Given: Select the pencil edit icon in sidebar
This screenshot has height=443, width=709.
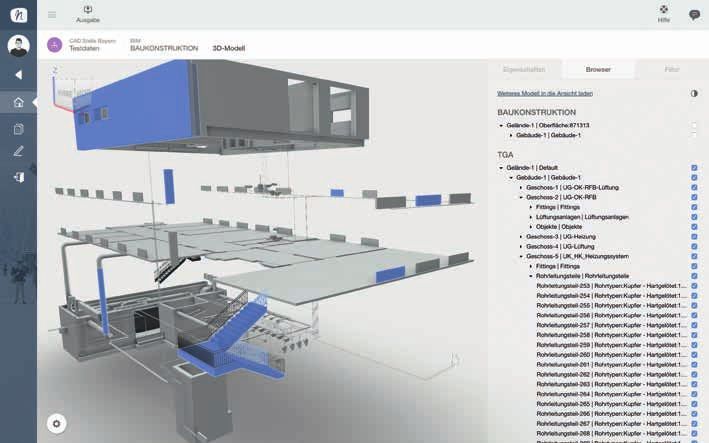Looking at the screenshot, I should coord(18,152).
